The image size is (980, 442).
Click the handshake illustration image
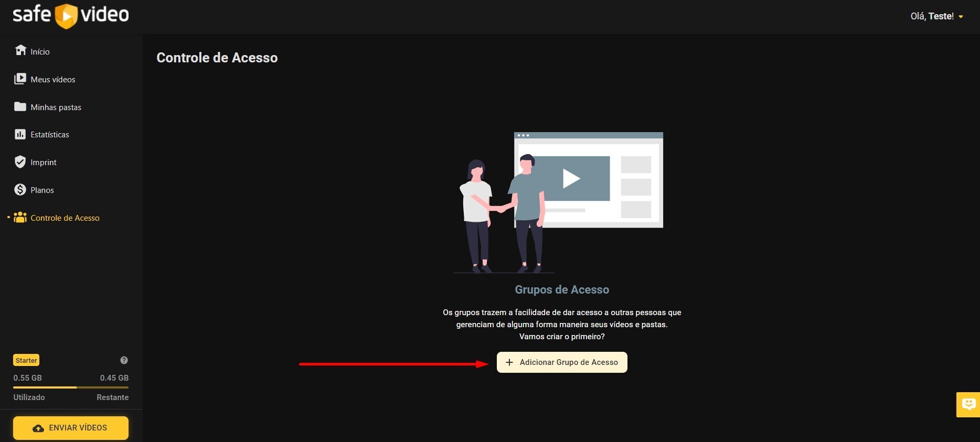pyautogui.click(x=558, y=202)
